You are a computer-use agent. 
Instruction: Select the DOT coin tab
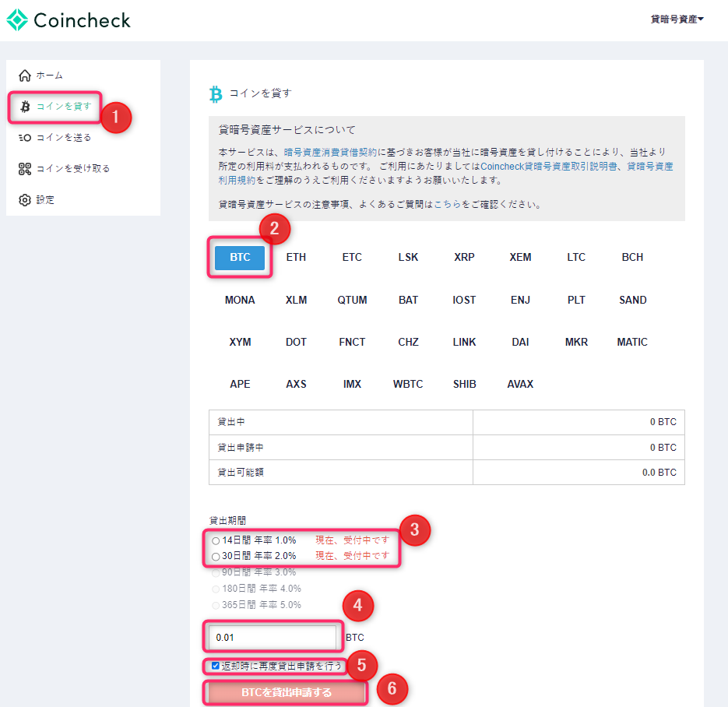click(x=296, y=342)
